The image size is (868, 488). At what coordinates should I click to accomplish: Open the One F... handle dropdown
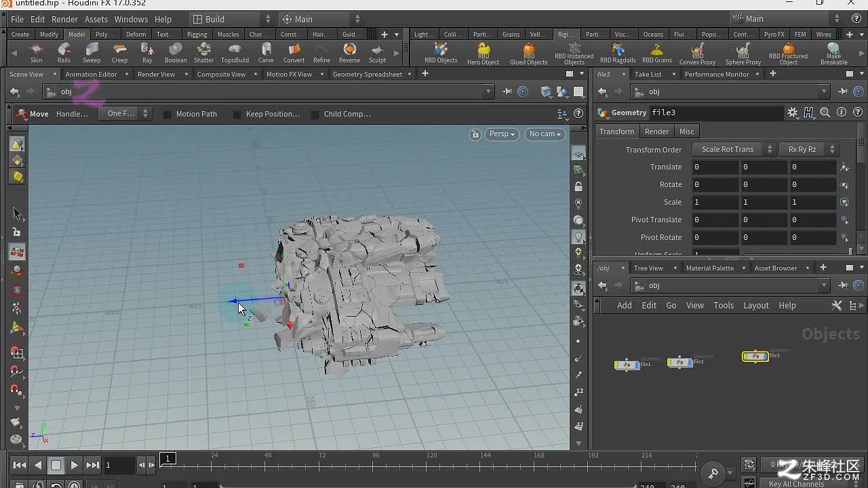pos(124,114)
